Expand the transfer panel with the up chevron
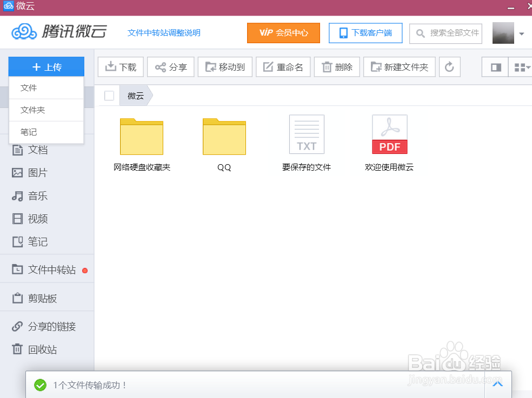Image resolution: width=532 pixels, height=398 pixels. (x=497, y=384)
